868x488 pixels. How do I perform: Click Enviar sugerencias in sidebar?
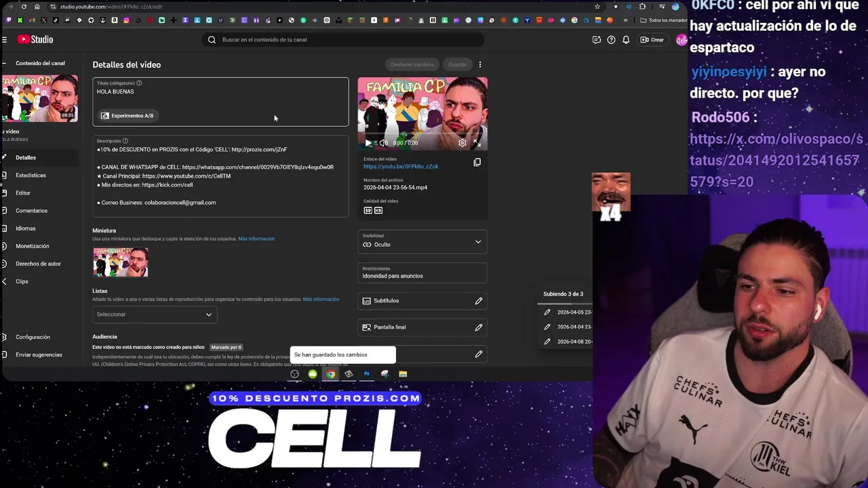click(39, 354)
